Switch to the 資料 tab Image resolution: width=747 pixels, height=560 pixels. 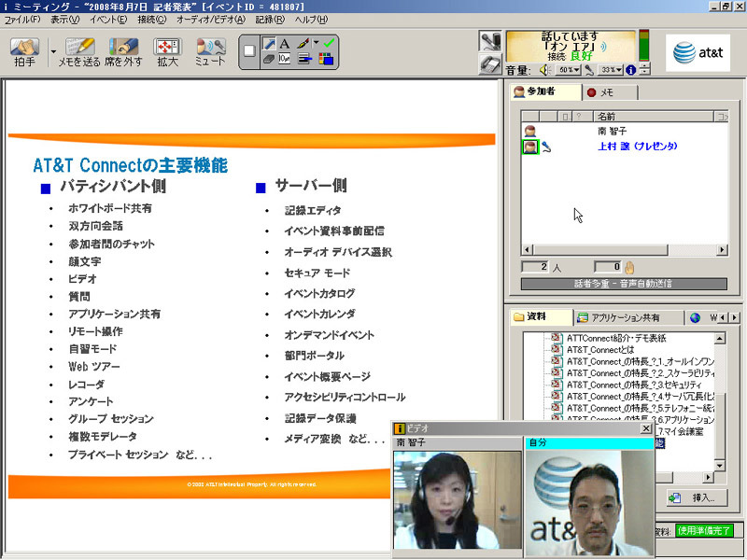point(542,316)
